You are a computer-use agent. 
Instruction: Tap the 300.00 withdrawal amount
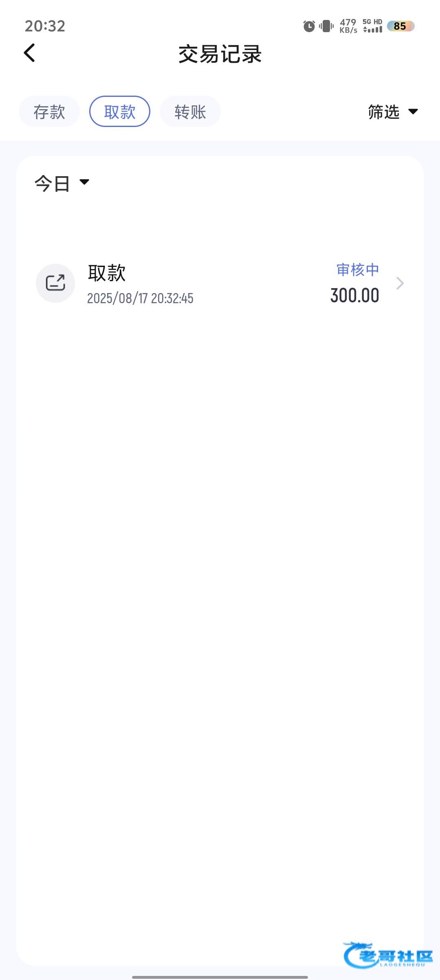[x=354, y=295]
